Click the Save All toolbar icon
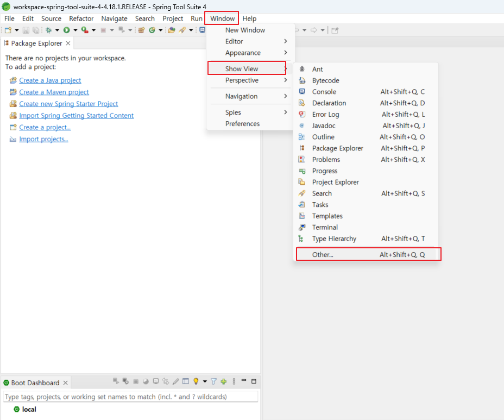 (x=36, y=30)
